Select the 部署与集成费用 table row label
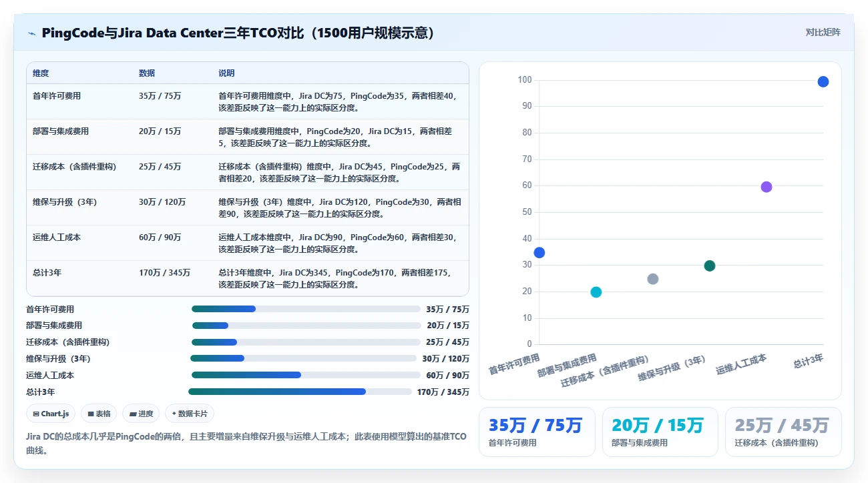Viewport: 868px width, 483px height. point(61,131)
